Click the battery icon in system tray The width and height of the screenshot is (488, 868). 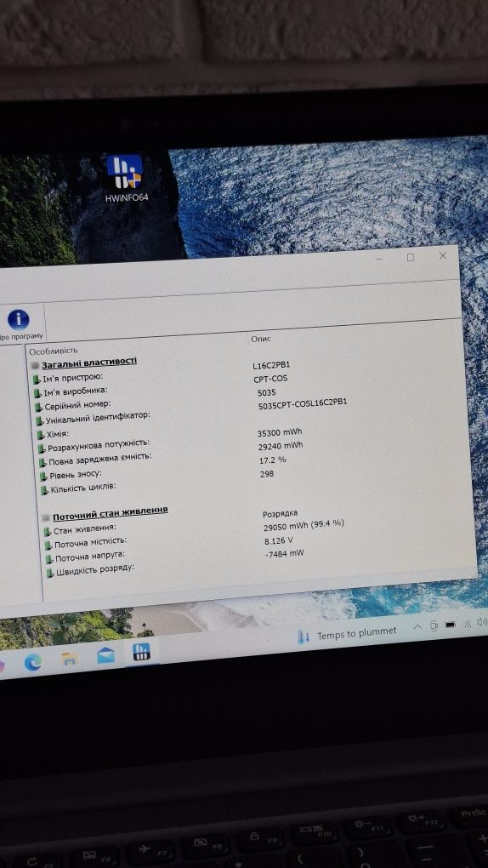click(x=451, y=625)
